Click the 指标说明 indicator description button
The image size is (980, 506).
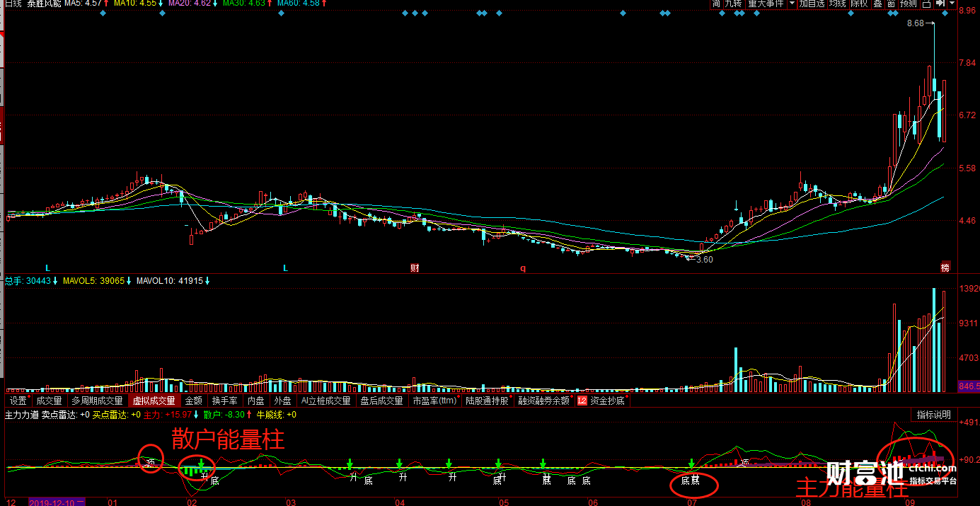coord(934,415)
